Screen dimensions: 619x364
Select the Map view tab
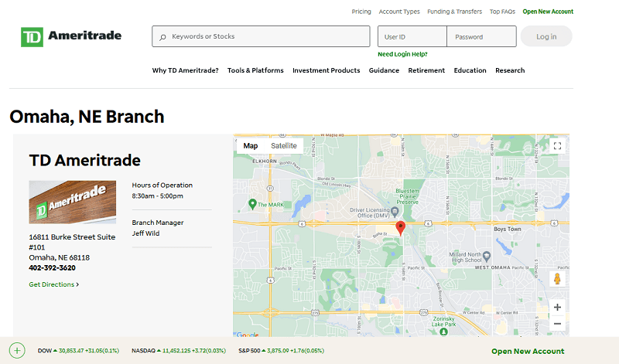coord(250,146)
